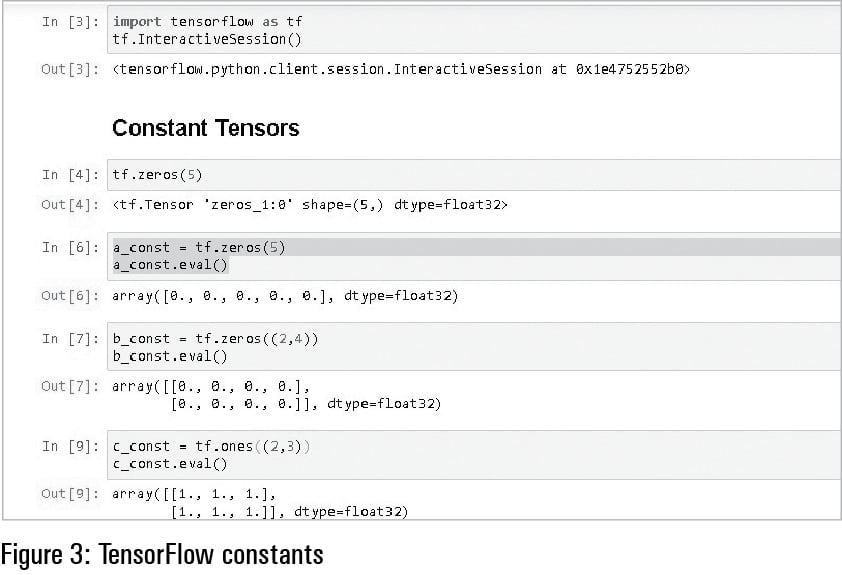Image resolution: width=842 pixels, height=575 pixels.
Task: Click the Out[9] array of ones output
Action: point(260,502)
